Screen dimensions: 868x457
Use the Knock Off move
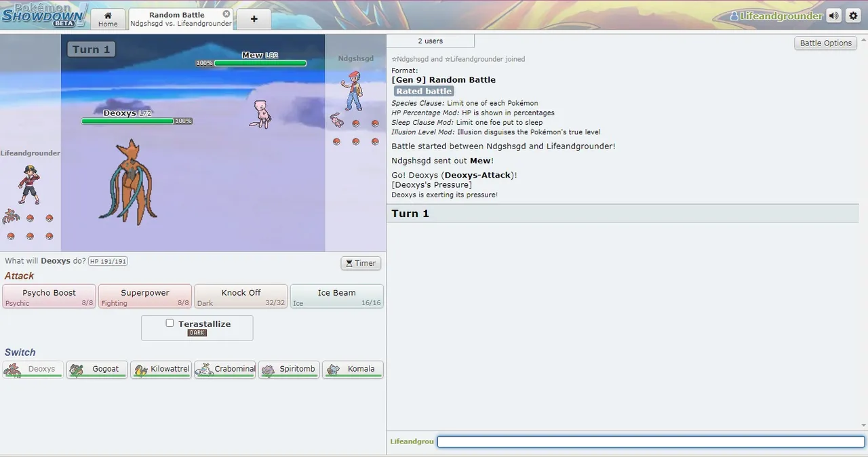click(x=241, y=296)
